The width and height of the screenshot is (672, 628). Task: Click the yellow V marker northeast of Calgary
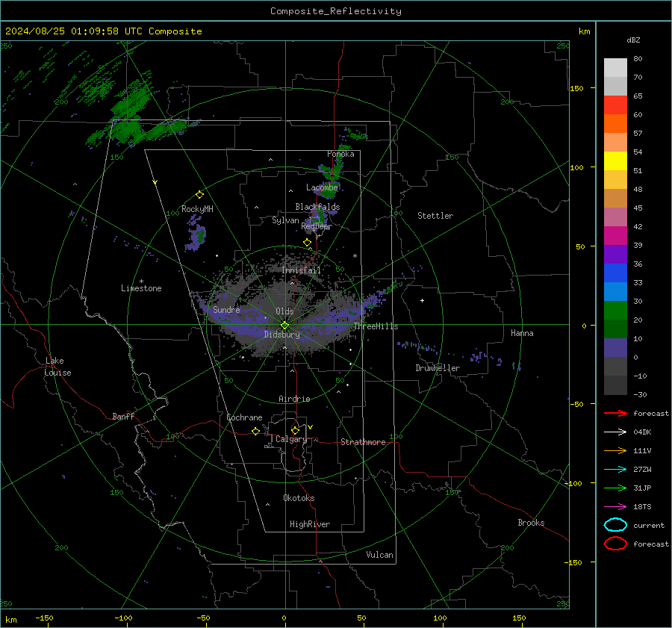tap(311, 427)
